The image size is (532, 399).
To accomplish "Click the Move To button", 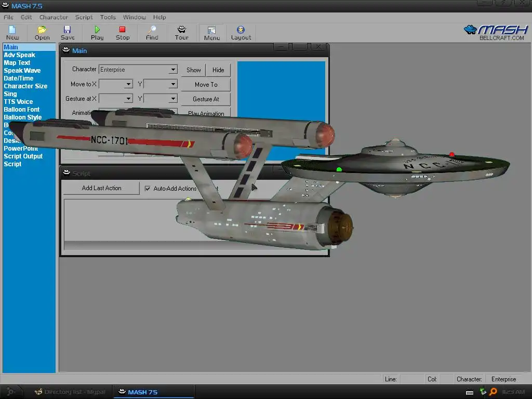I will pyautogui.click(x=206, y=85).
